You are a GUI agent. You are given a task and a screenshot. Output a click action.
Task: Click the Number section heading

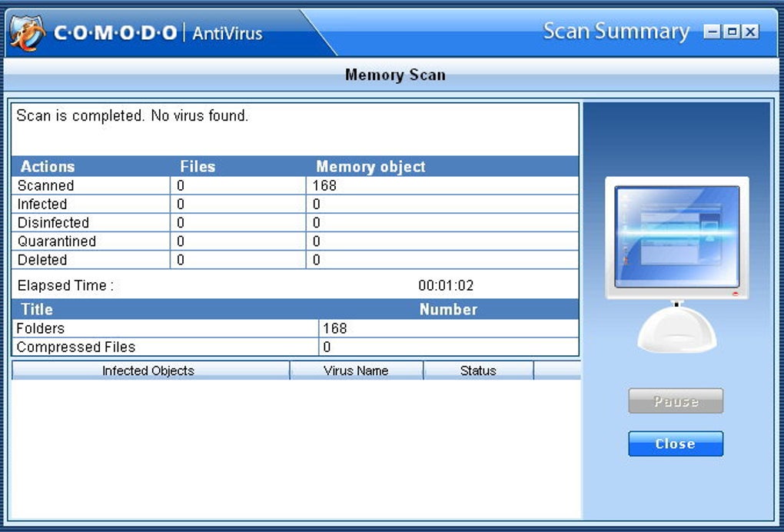(x=448, y=310)
